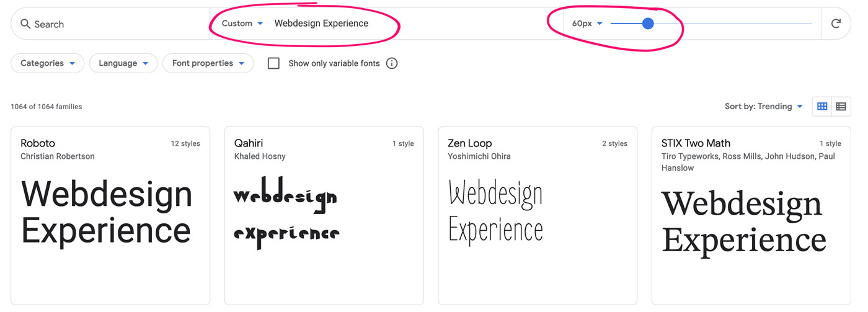Enable Show only variable fonts checkbox
Image resolution: width=868 pixels, height=312 pixels.
pos(273,63)
